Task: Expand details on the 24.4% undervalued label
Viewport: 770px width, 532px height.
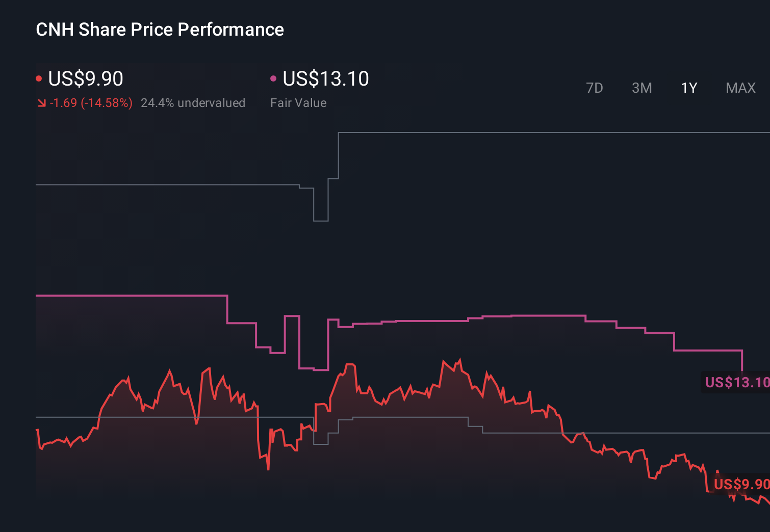Action: point(193,103)
